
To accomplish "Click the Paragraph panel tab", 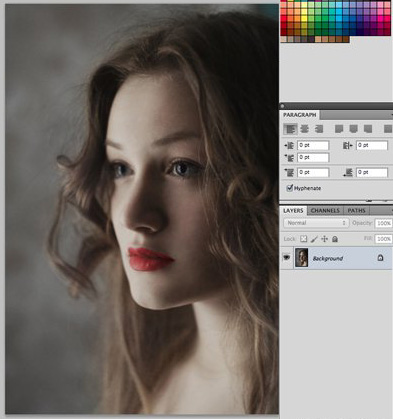I will [x=300, y=115].
